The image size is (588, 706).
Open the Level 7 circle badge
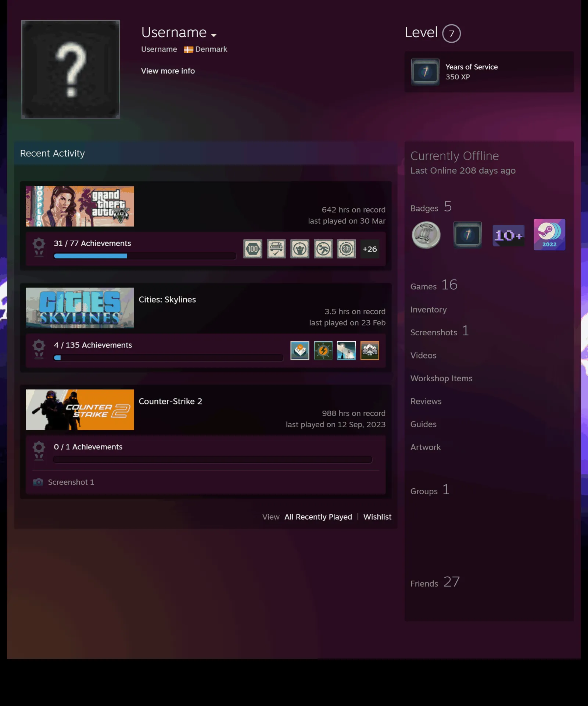[451, 33]
